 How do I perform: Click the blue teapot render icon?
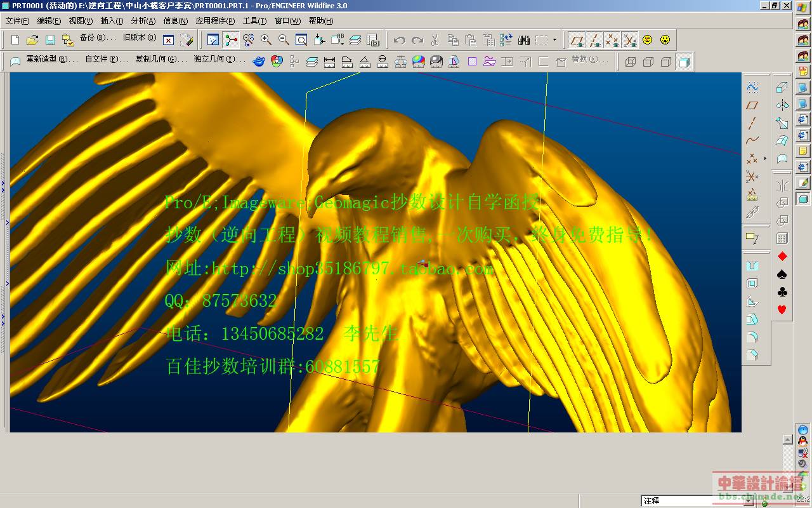[x=259, y=62]
